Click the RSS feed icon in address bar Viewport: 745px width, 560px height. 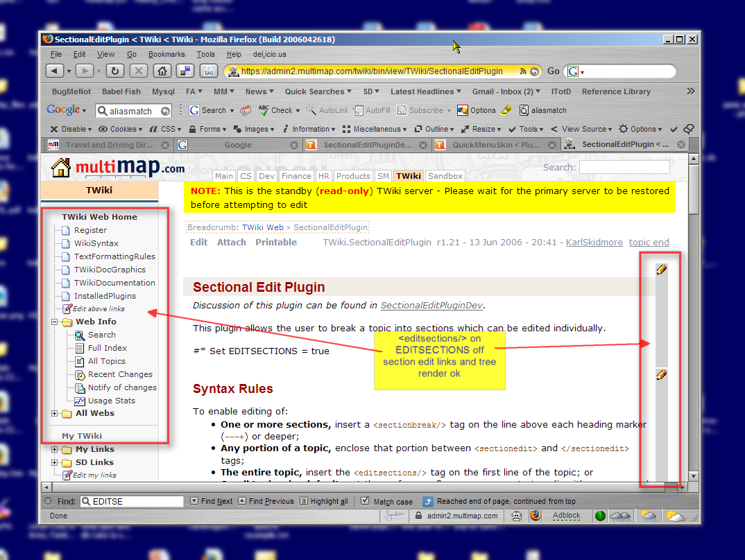(523, 71)
